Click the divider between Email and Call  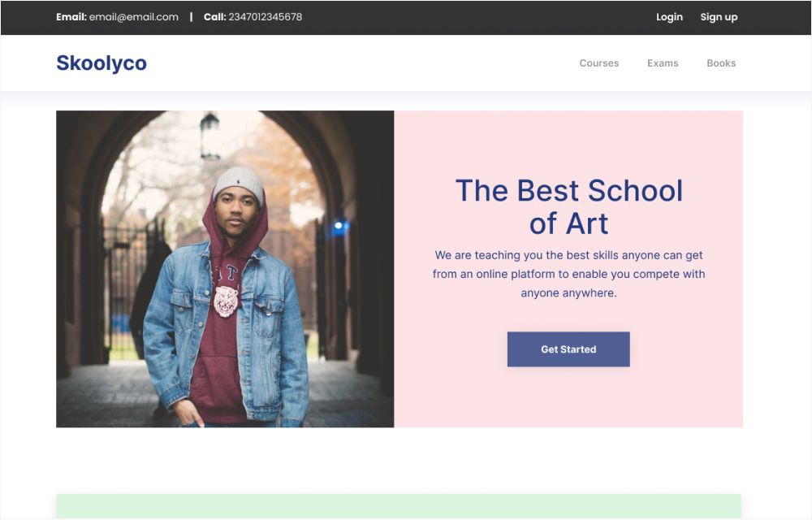tap(192, 17)
